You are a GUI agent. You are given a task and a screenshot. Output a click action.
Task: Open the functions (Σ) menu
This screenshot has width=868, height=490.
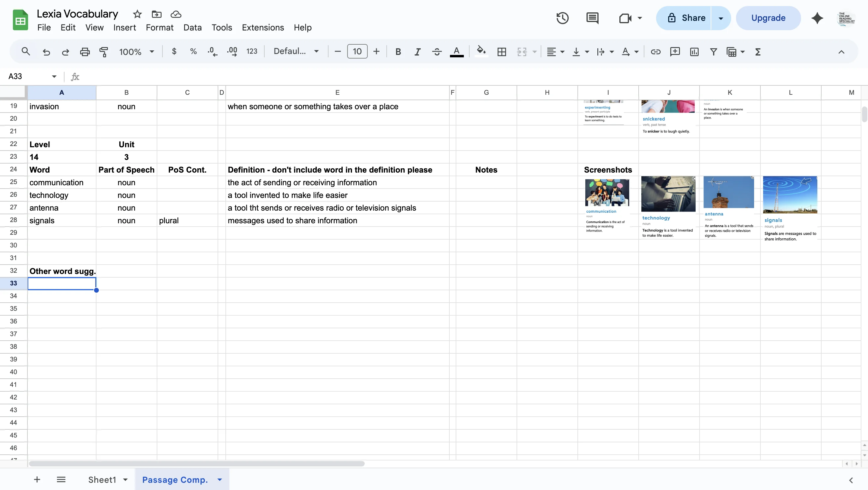[x=758, y=52]
